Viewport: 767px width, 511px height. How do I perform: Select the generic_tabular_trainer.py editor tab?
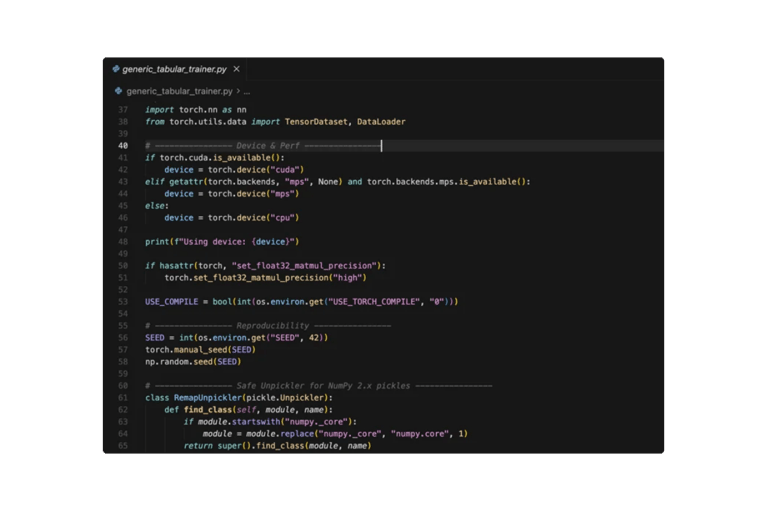coord(175,69)
